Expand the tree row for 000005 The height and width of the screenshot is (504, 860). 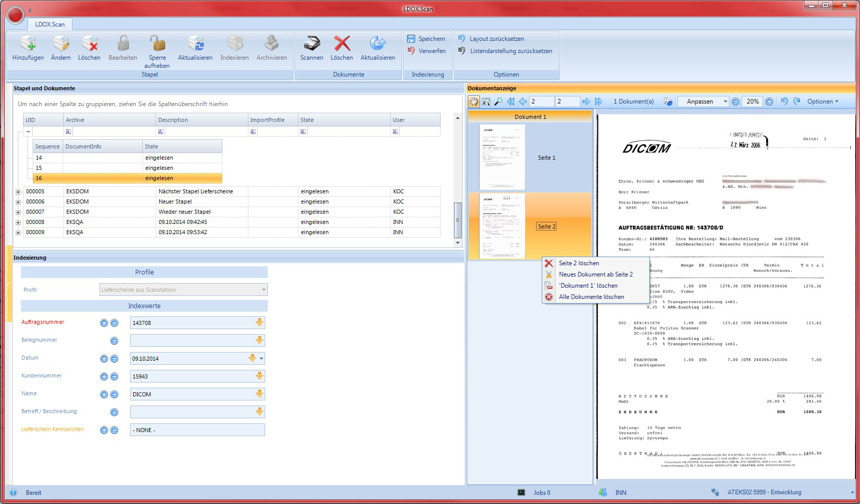[18, 192]
